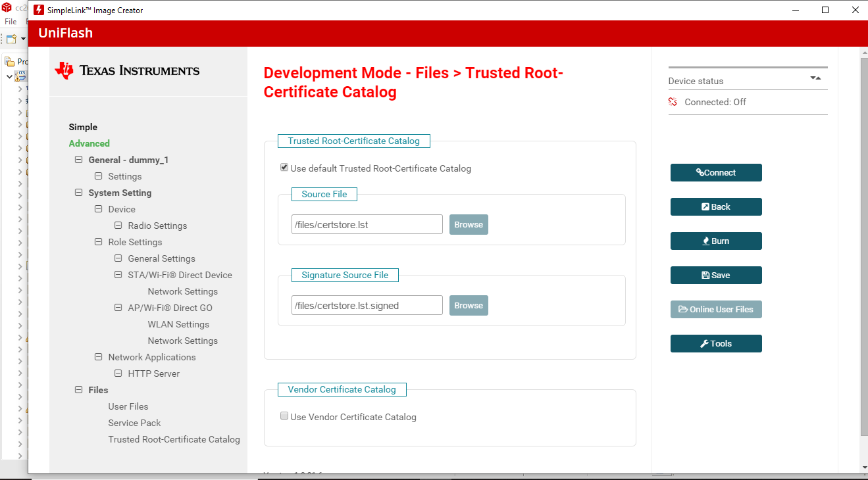Click Browse for Signature Source File
Viewport: 868px width, 480px height.
(x=469, y=305)
